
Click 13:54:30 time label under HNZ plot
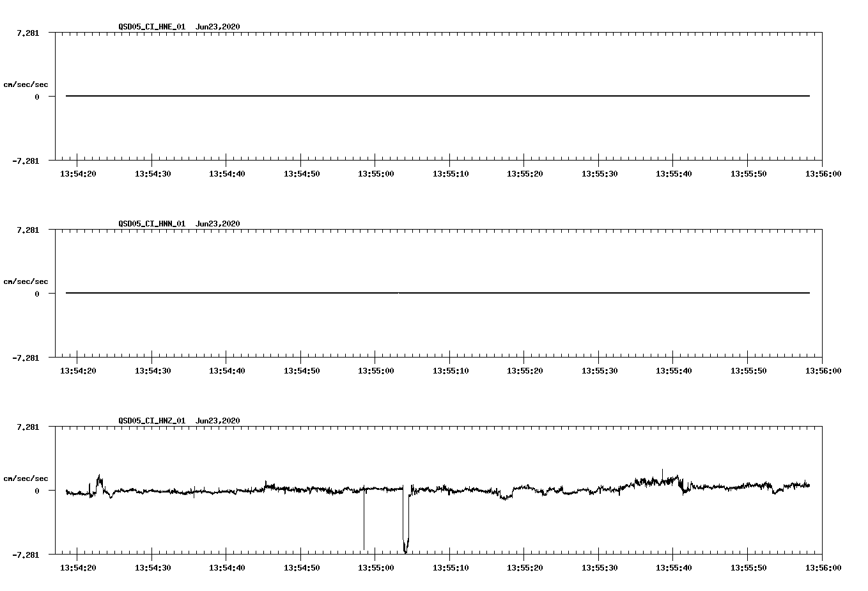point(152,567)
